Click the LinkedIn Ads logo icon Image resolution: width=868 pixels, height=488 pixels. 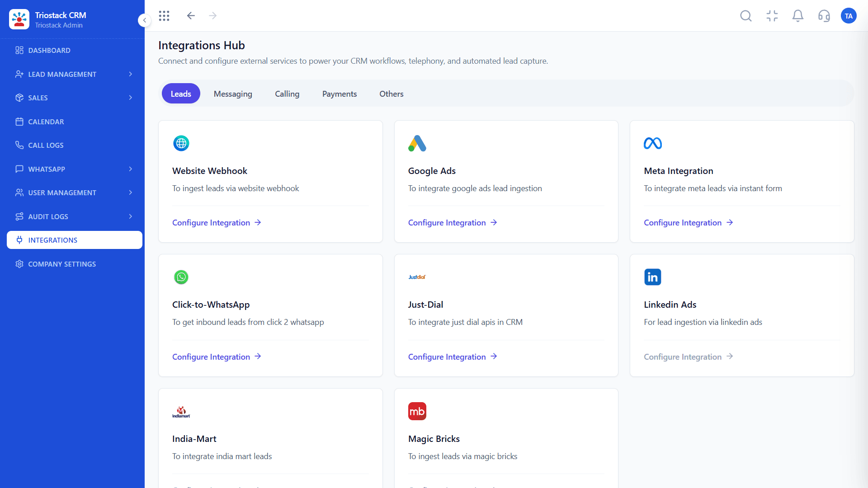(x=653, y=277)
